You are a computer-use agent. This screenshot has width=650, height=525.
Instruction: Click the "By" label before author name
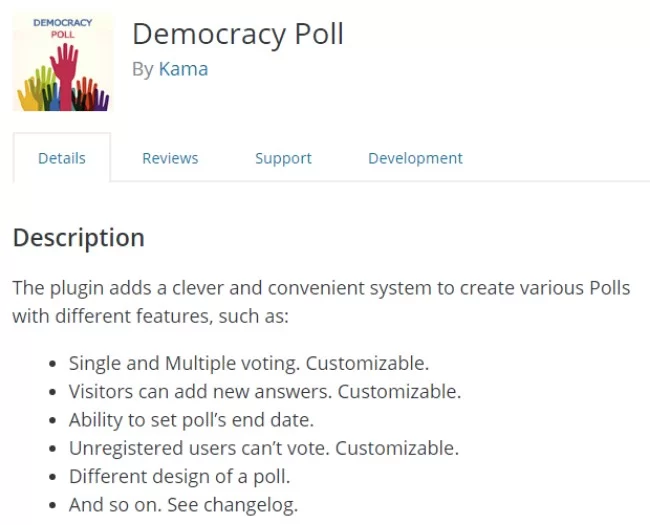142,69
